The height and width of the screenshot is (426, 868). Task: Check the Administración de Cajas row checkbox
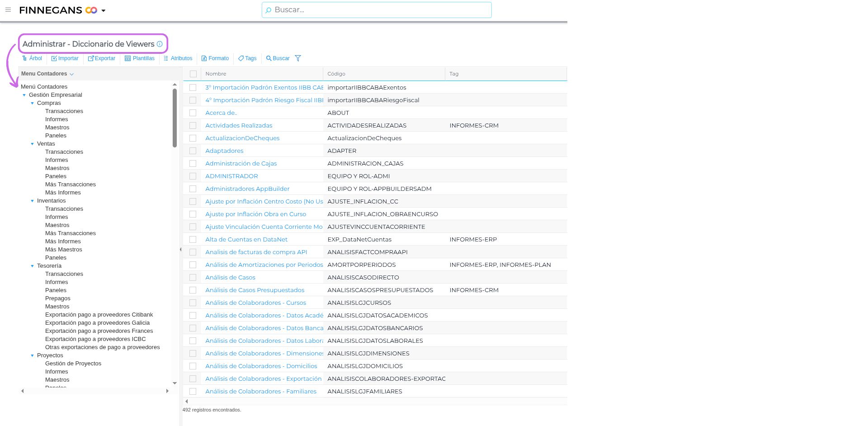pyautogui.click(x=193, y=163)
